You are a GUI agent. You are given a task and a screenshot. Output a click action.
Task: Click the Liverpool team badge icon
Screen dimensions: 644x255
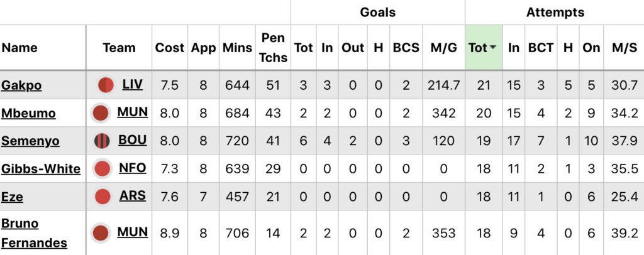pos(106,85)
